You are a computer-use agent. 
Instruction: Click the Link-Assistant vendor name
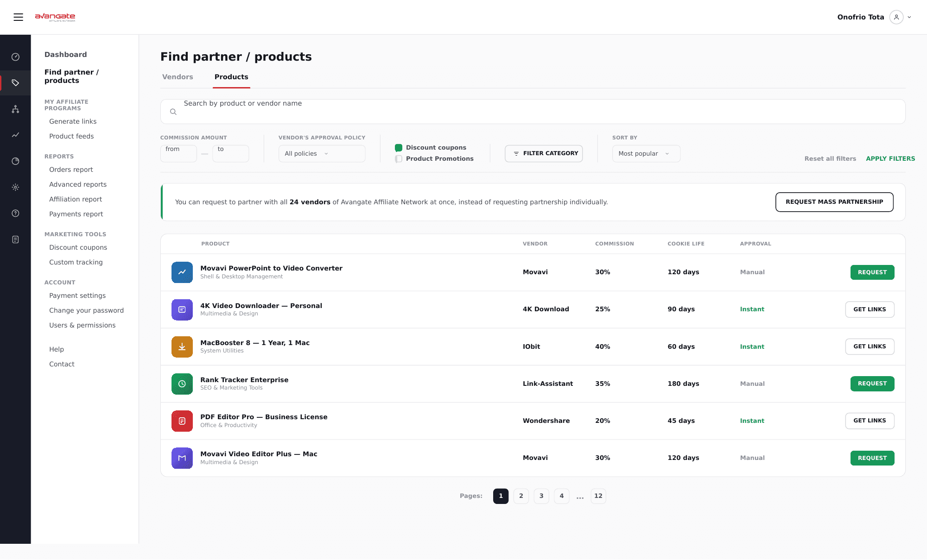[x=548, y=384]
